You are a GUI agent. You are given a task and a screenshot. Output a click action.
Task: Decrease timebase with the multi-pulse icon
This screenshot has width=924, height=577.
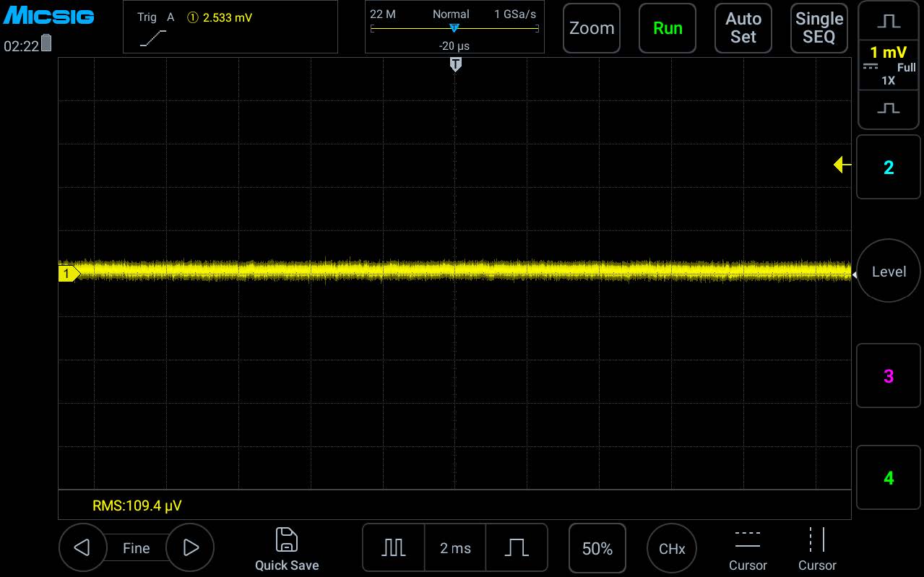click(x=394, y=548)
